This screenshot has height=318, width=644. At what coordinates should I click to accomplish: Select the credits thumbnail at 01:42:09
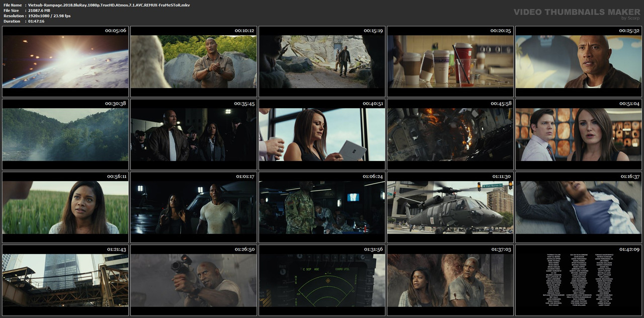[579, 280]
